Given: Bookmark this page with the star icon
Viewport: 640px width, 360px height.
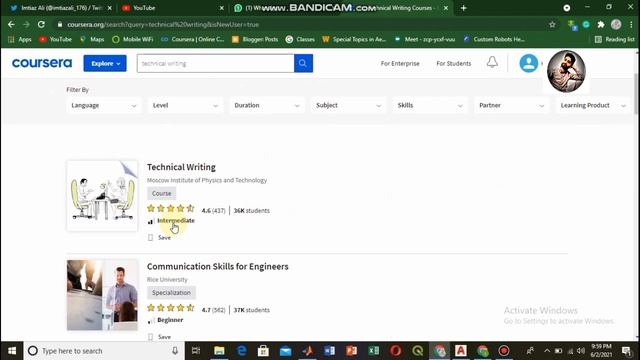Looking at the screenshot, I should [552, 24].
